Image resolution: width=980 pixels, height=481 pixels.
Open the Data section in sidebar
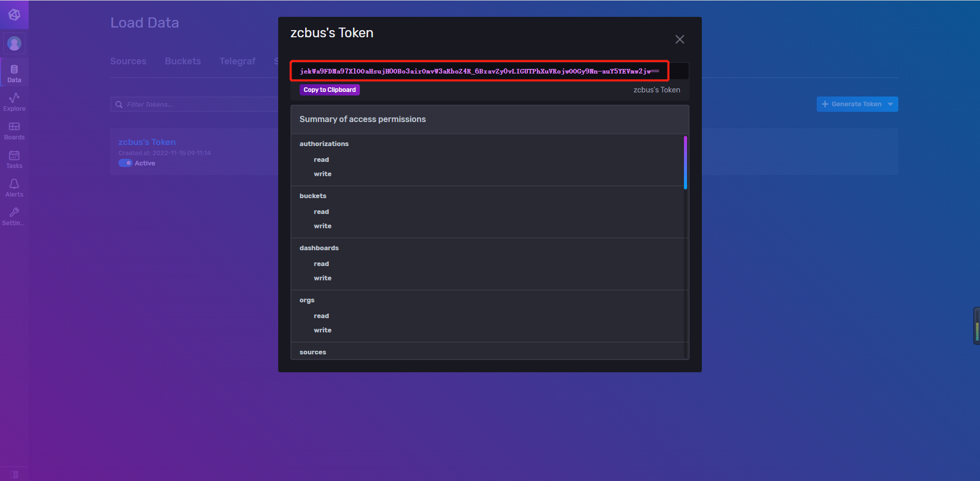(14, 73)
